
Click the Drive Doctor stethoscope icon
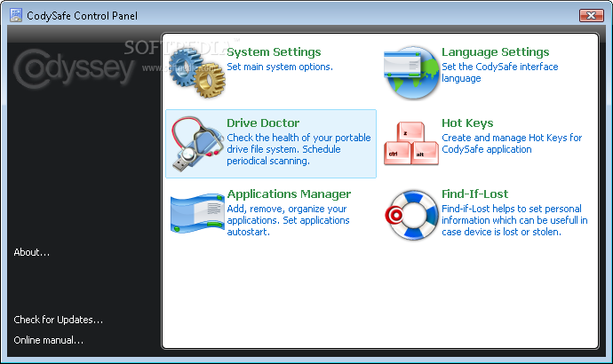(x=197, y=144)
